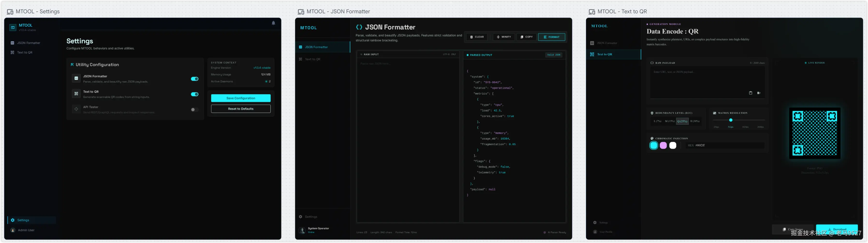Click the Copy button in JSON Formatter
The image size is (868, 243).
point(526,37)
